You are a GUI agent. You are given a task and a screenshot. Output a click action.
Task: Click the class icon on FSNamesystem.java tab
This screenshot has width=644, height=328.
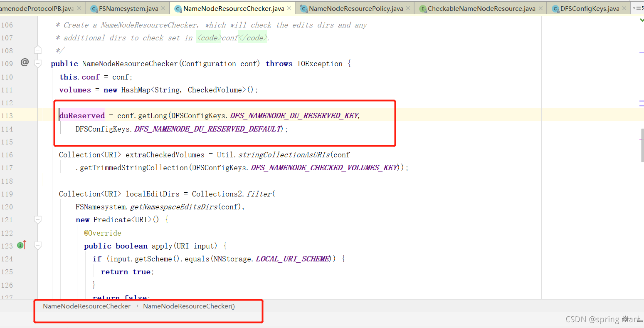point(94,9)
